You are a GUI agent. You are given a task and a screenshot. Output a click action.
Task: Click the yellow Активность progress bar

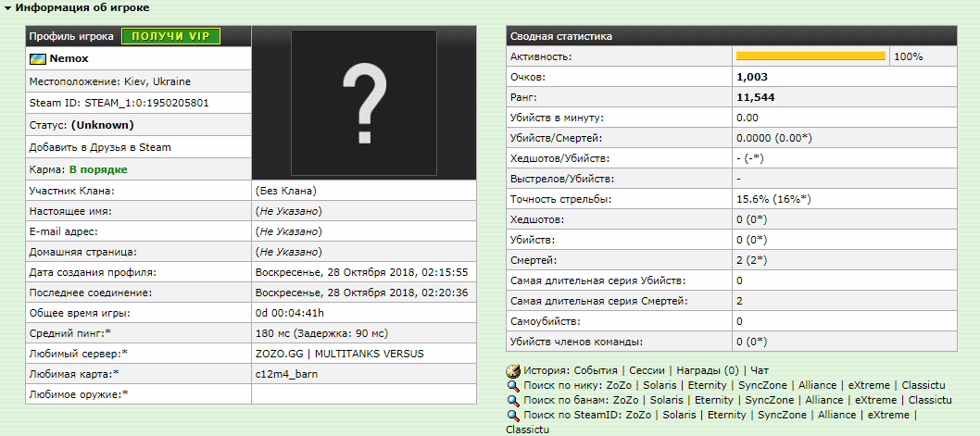(810, 56)
